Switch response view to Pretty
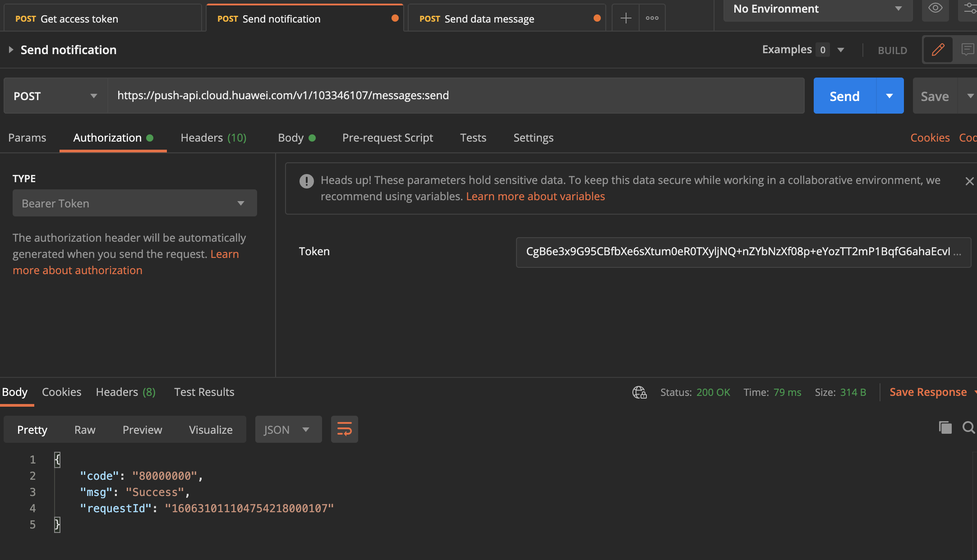The height and width of the screenshot is (560, 977). click(x=32, y=430)
